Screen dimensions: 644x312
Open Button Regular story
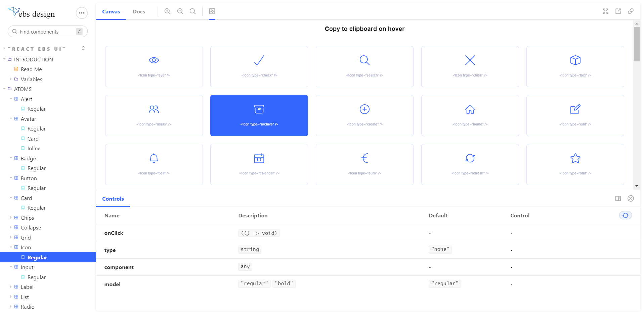click(x=36, y=188)
